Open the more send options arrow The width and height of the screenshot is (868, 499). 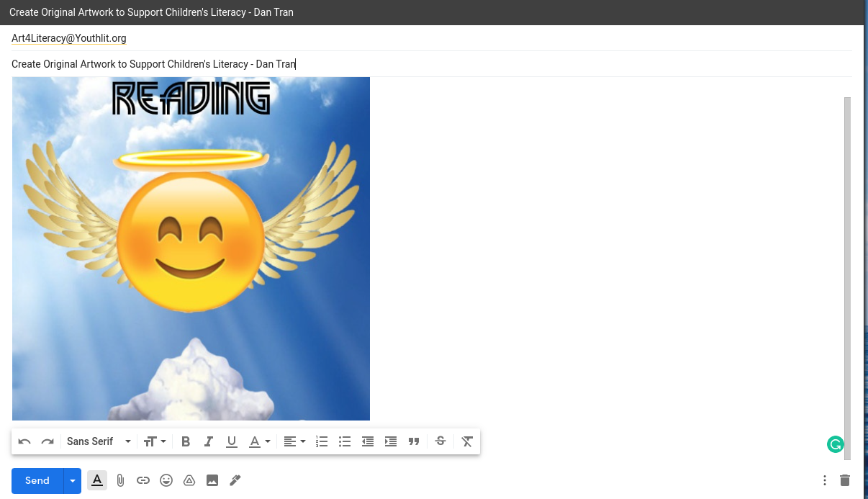point(73,480)
